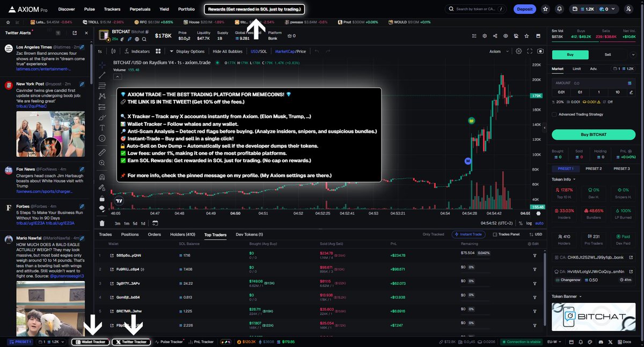Switch to the Dev Tokens (1) tab

[x=250, y=234]
